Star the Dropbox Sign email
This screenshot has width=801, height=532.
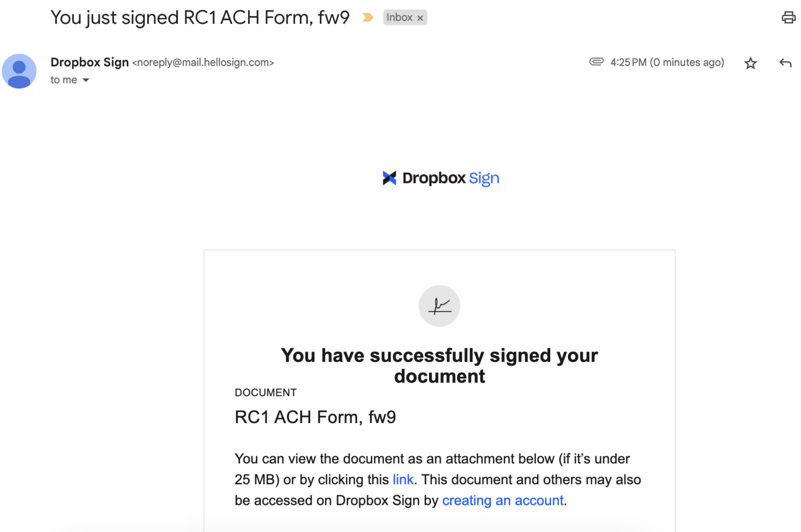click(750, 63)
